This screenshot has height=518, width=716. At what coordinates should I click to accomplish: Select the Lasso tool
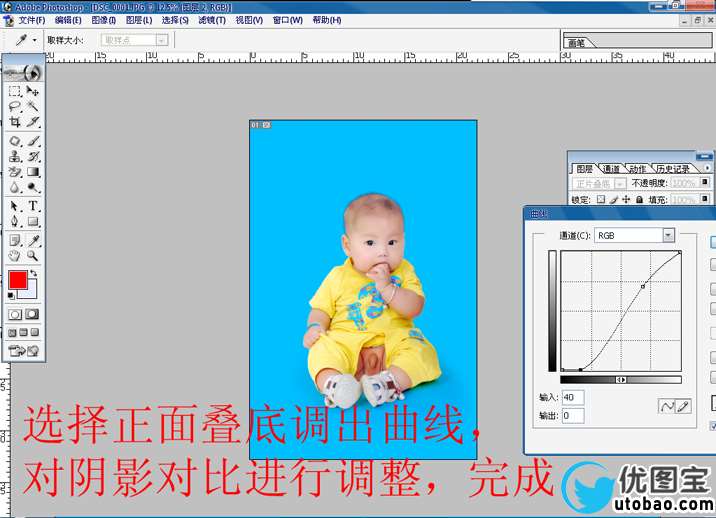(x=15, y=106)
